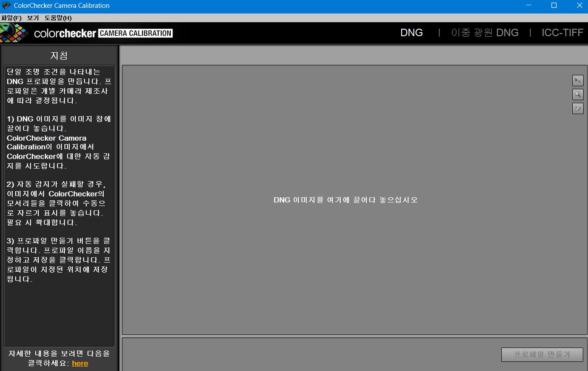Click the DNG image drop area text

click(x=345, y=200)
